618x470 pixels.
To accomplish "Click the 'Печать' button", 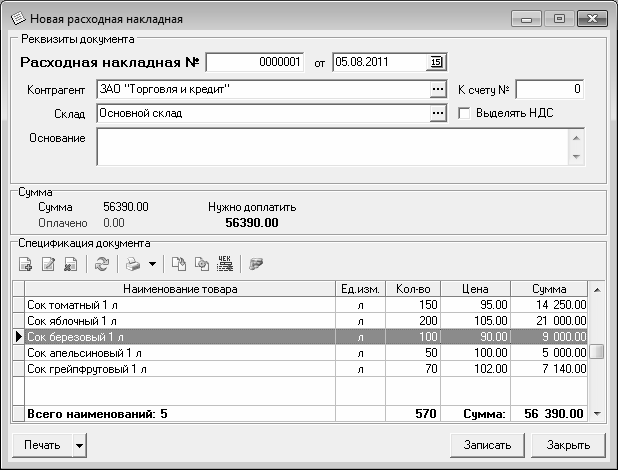I will (x=44, y=445).
